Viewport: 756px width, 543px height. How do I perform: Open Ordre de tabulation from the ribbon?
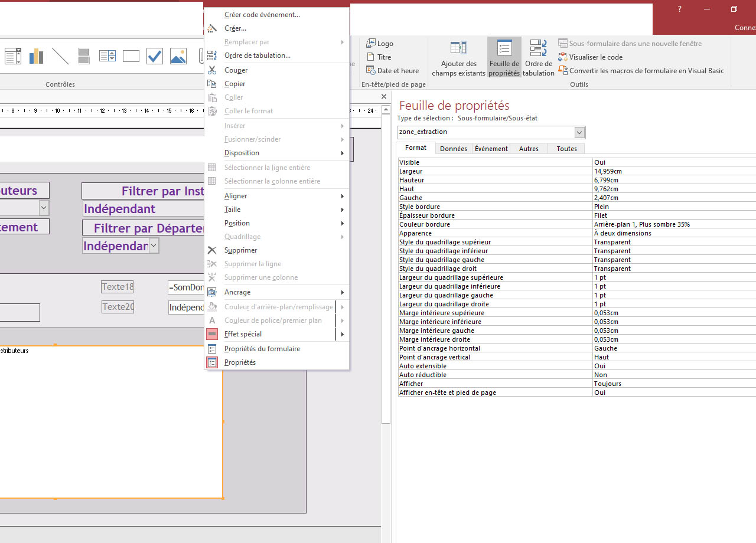[x=539, y=58]
